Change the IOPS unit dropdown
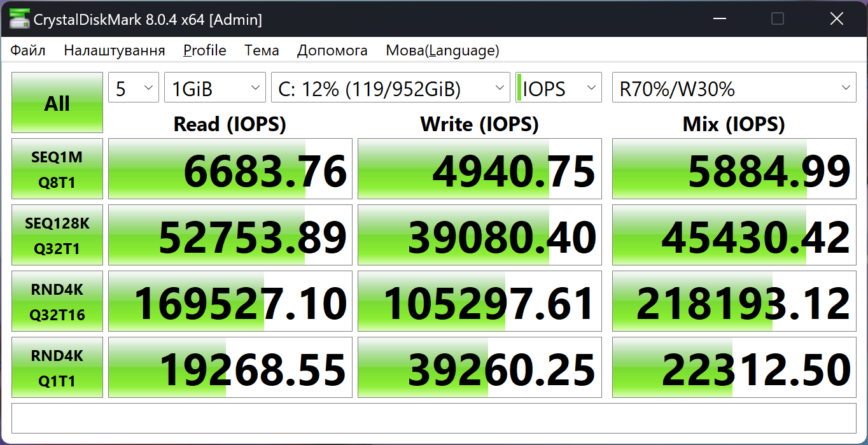The height and width of the screenshot is (445, 868). coord(558,88)
